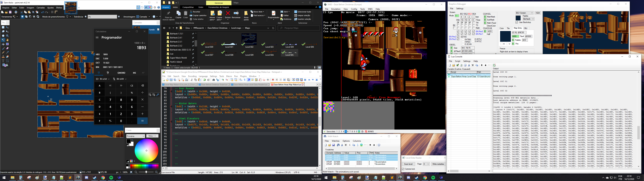Click inside the paint.net color wheel
The image size is (644, 181).
[147, 151]
